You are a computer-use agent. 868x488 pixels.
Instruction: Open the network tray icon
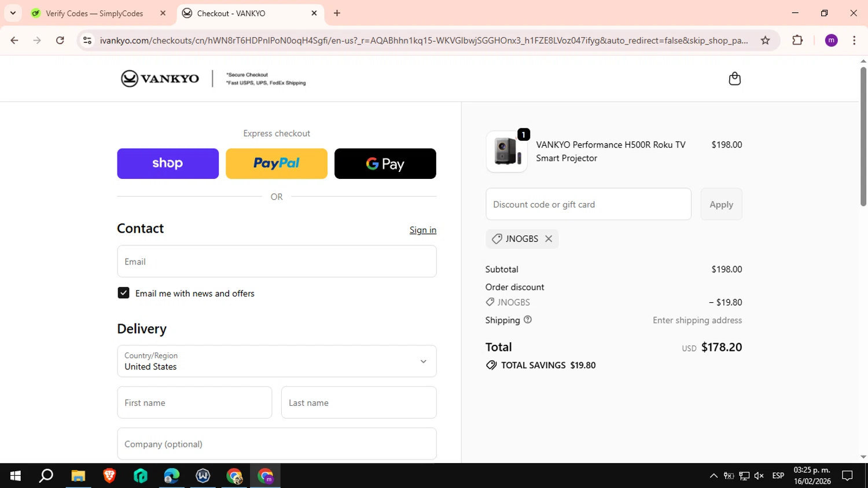point(744,476)
